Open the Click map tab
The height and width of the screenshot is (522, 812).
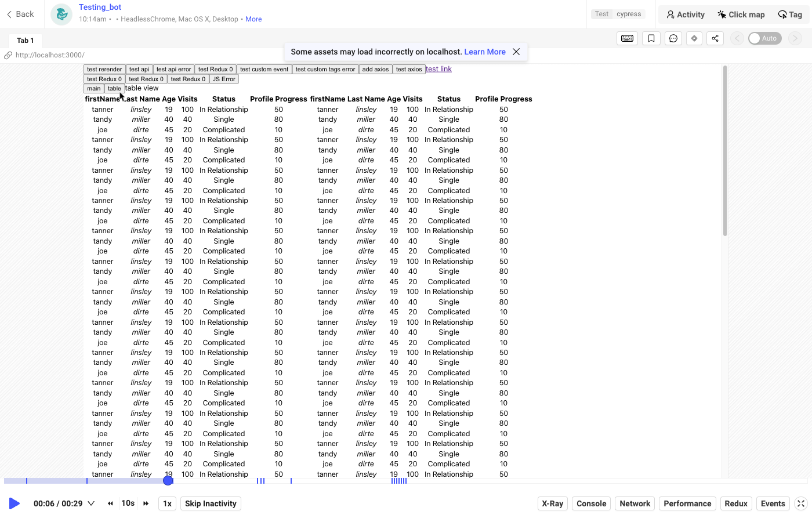pyautogui.click(x=741, y=14)
